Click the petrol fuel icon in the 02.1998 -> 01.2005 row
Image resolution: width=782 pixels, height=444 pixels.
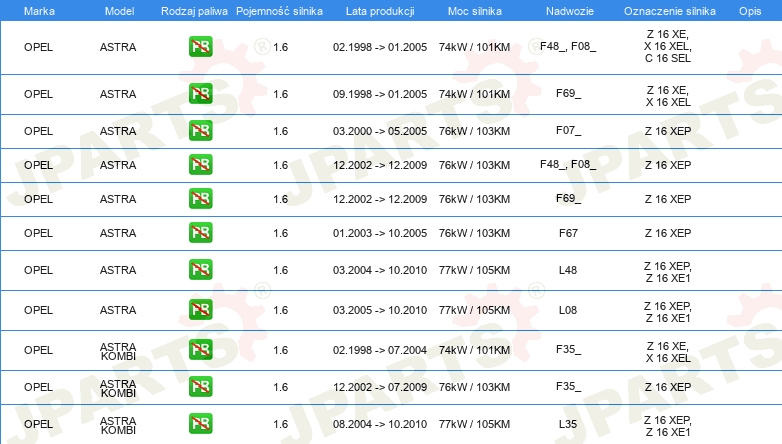pos(200,47)
